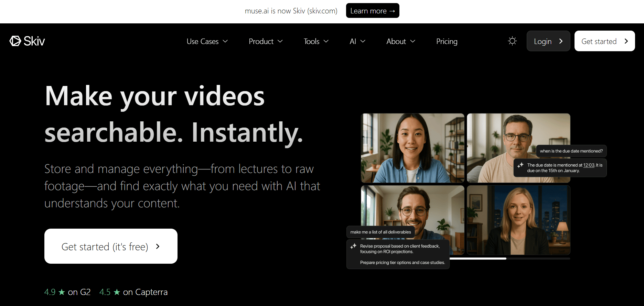644x306 pixels.
Task: Click 'Prepare pricing tier options and case studies.' text
Action: coord(402,263)
